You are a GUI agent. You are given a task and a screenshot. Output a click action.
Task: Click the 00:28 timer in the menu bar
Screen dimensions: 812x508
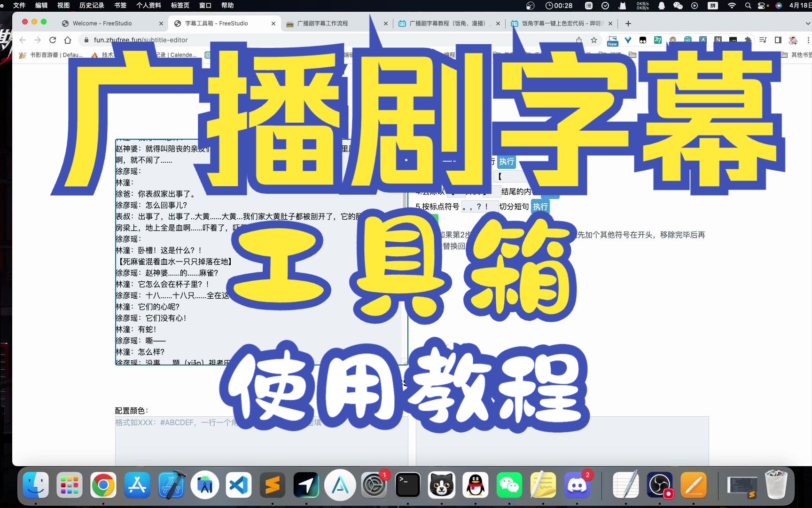(x=559, y=6)
